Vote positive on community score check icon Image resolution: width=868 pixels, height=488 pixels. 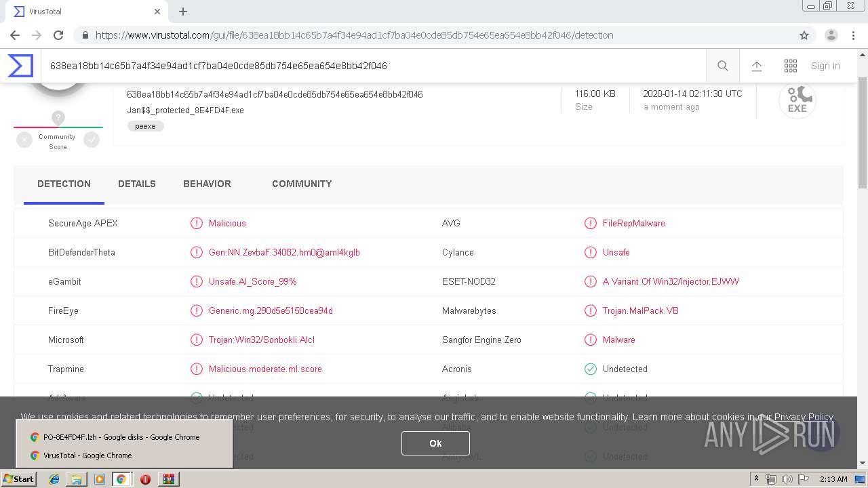[92, 140]
